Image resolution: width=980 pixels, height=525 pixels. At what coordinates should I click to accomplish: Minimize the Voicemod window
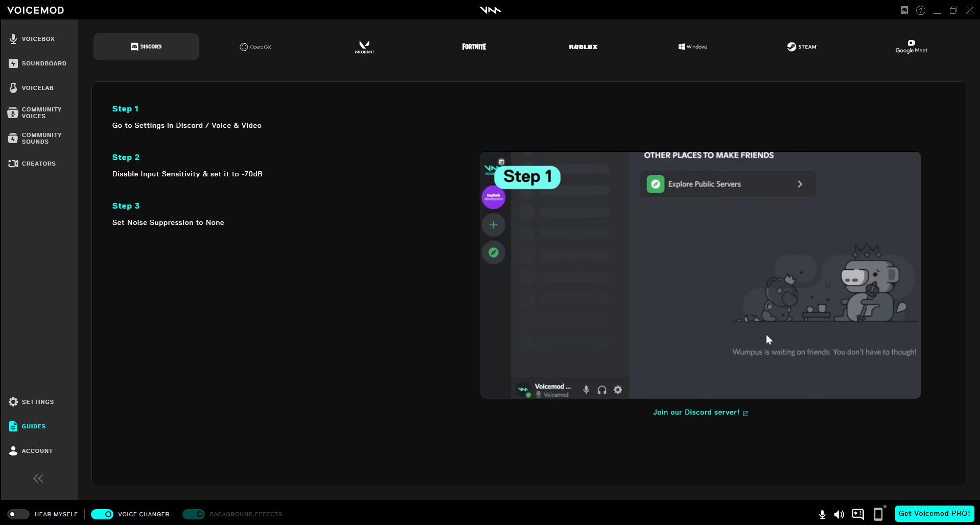937,10
